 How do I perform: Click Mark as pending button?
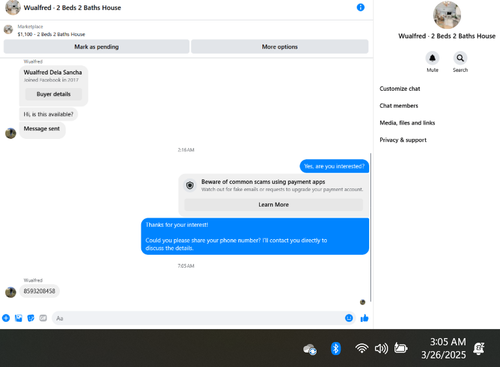96,47
